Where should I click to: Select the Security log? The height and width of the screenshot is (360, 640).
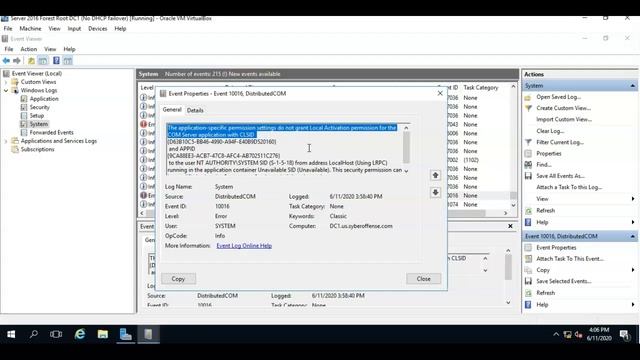click(40, 107)
